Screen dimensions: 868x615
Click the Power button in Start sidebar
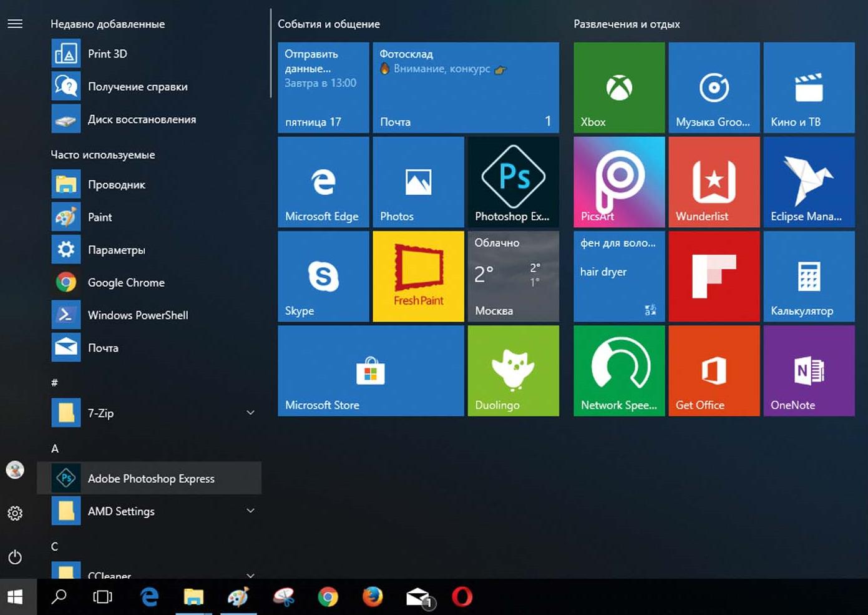pyautogui.click(x=15, y=557)
